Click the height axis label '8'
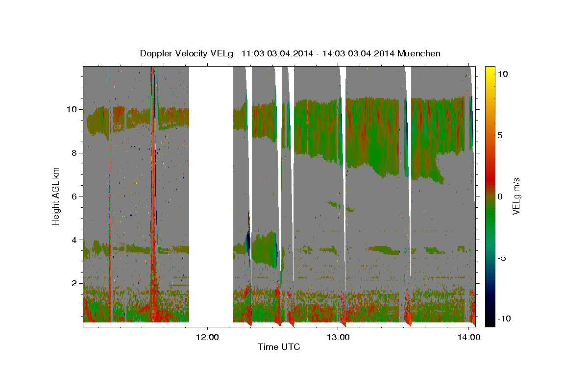Screen dimensions: 588x392 pyautogui.click(x=75, y=153)
